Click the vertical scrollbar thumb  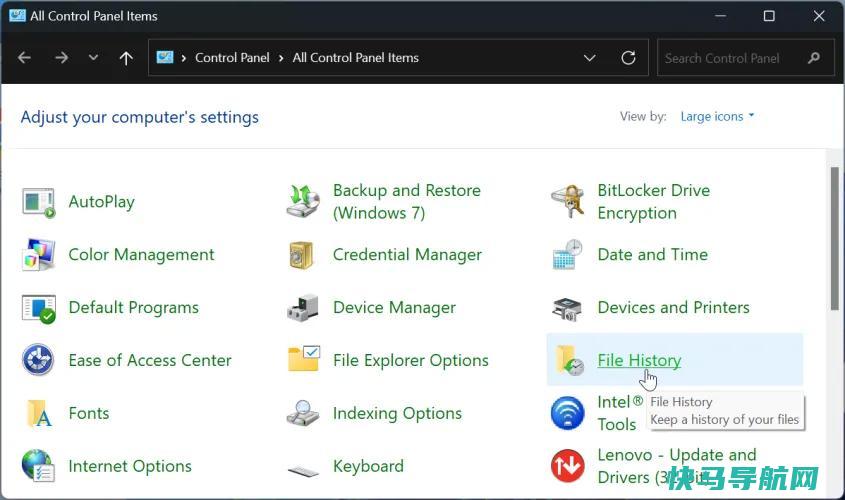click(x=835, y=238)
